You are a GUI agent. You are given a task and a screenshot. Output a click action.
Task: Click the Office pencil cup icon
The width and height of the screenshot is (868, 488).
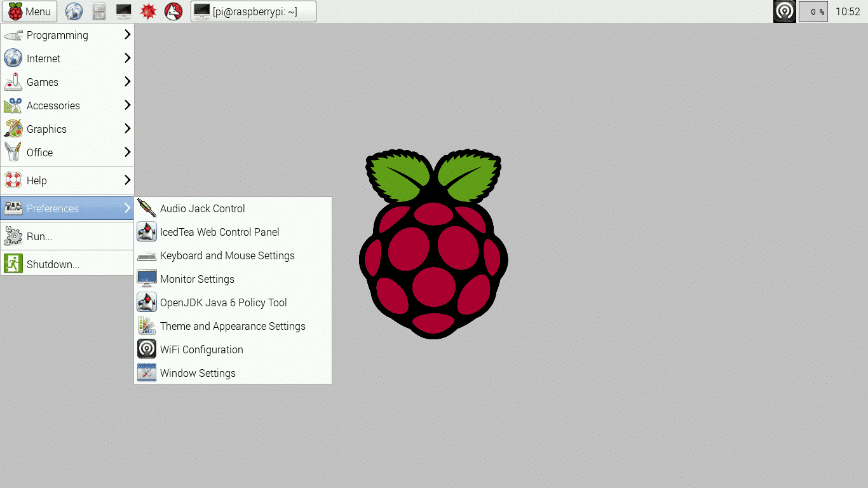(x=13, y=152)
